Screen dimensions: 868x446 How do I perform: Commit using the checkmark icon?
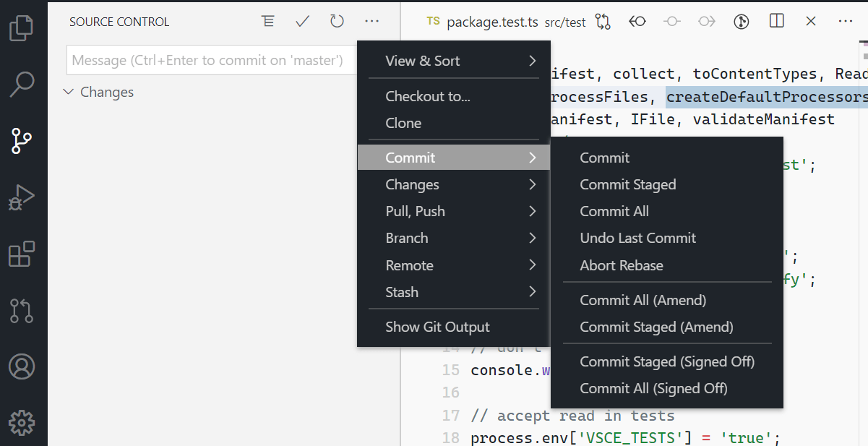point(302,21)
